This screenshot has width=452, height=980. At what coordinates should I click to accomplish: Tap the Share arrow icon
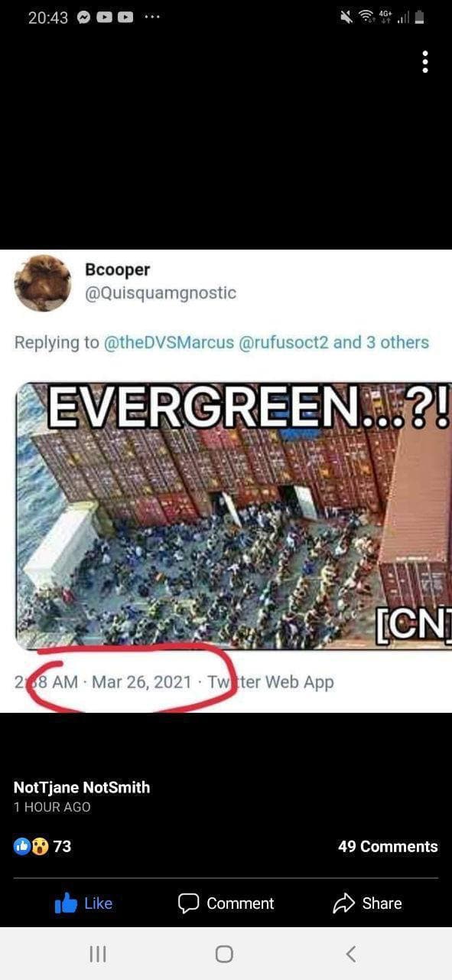[344, 903]
